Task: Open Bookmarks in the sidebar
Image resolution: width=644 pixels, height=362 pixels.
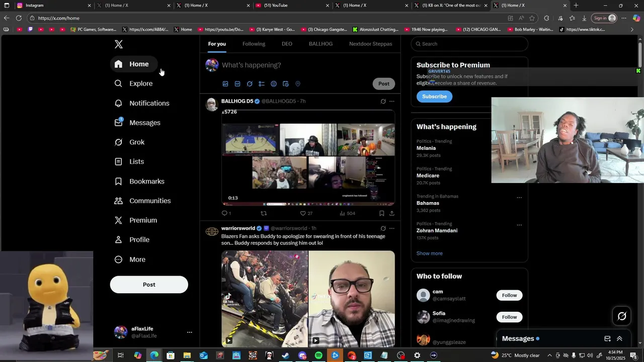Action: [x=139, y=182]
